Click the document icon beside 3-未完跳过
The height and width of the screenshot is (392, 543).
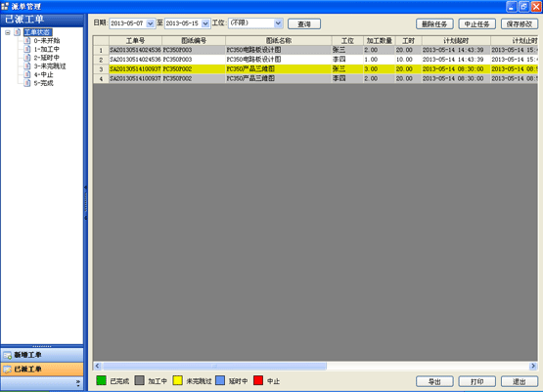(x=27, y=65)
